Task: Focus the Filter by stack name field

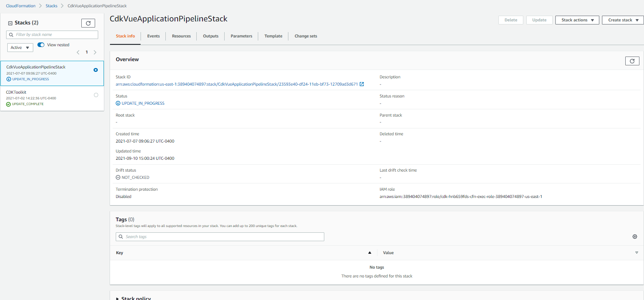Action: (52, 35)
